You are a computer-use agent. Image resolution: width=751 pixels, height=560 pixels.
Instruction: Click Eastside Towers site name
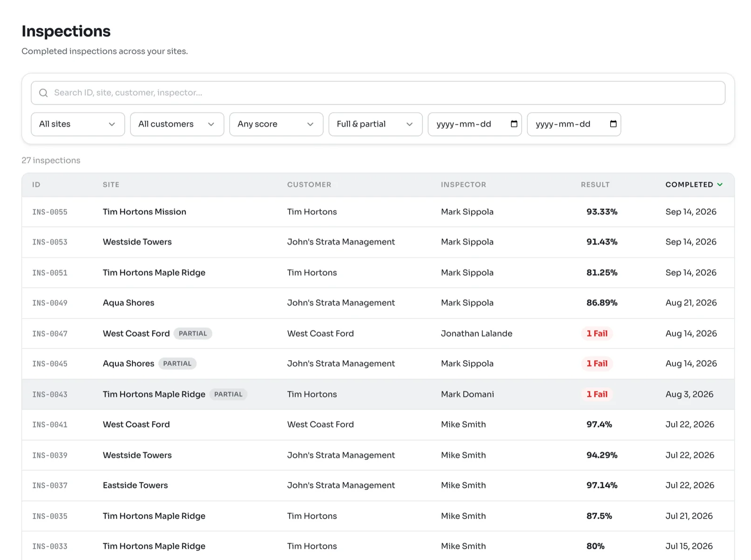(135, 485)
